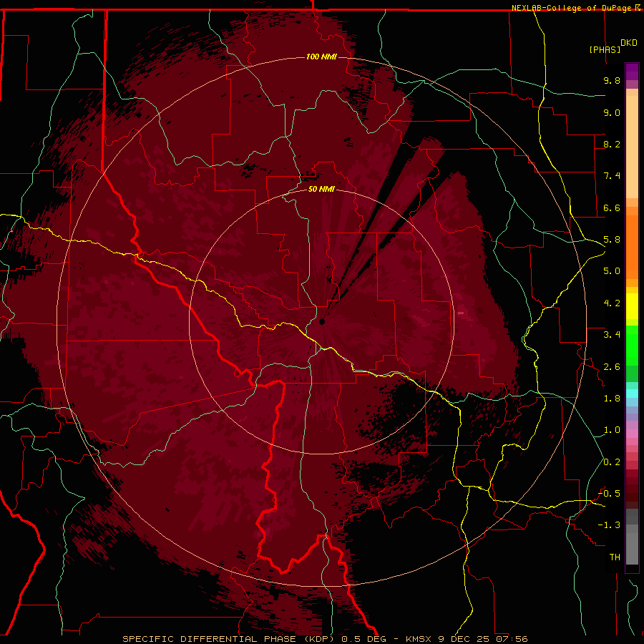Select the 8.2 value on color scale
This screenshot has height=644, width=644.
[x=612, y=144]
